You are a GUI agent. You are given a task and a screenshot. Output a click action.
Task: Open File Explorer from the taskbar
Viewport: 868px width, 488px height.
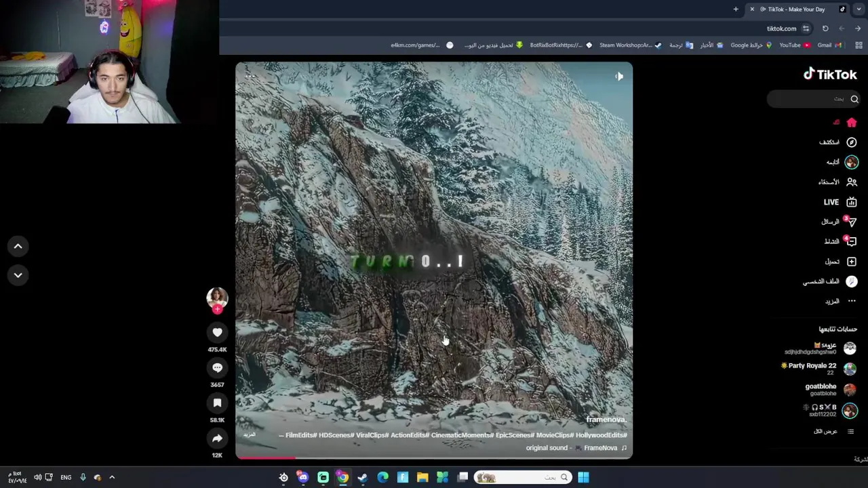[422, 478]
